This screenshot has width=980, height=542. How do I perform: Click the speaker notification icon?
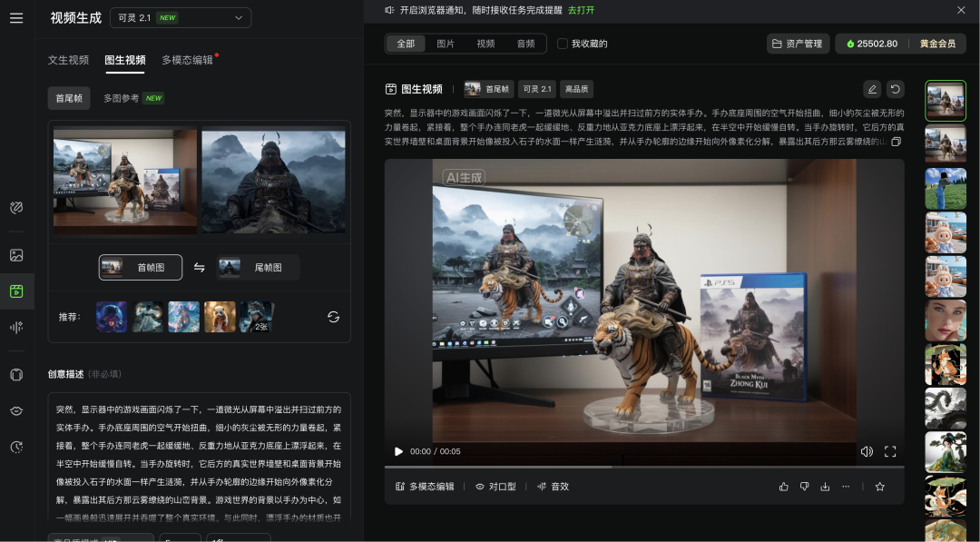pos(389,10)
